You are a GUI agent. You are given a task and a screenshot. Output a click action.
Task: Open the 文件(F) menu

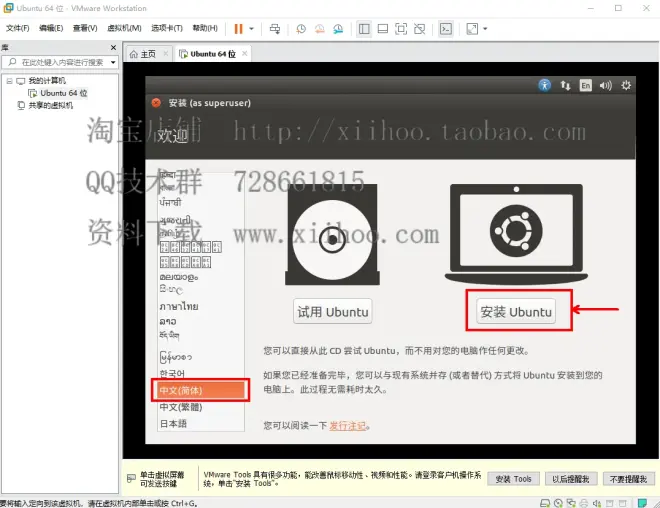pos(17,28)
